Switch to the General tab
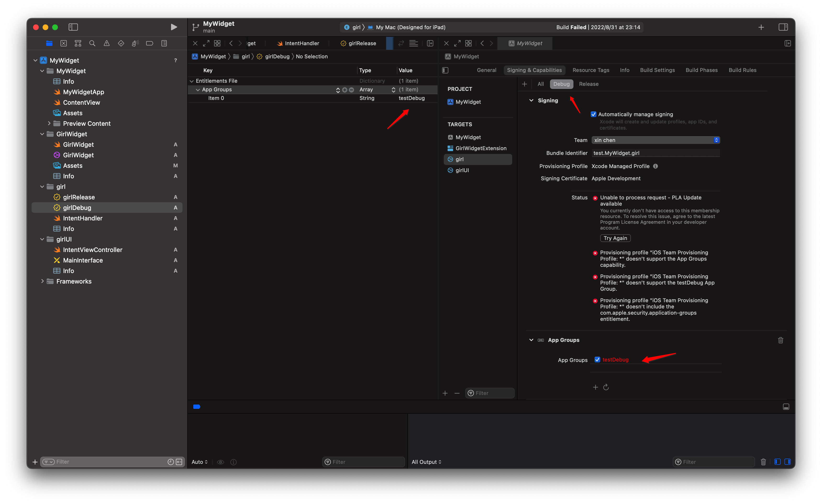Screen dimensions: 822x504 pyautogui.click(x=486, y=70)
